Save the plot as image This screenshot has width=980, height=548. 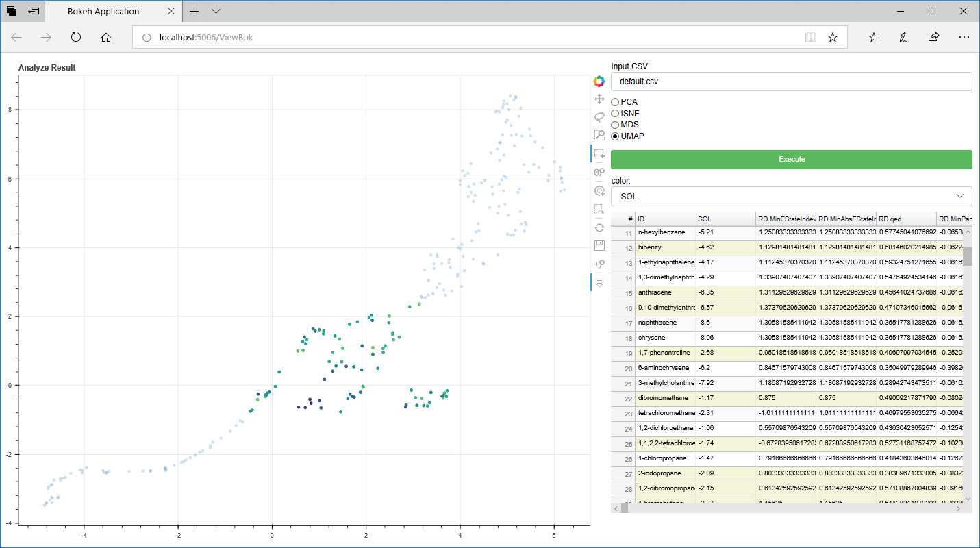pyautogui.click(x=599, y=245)
